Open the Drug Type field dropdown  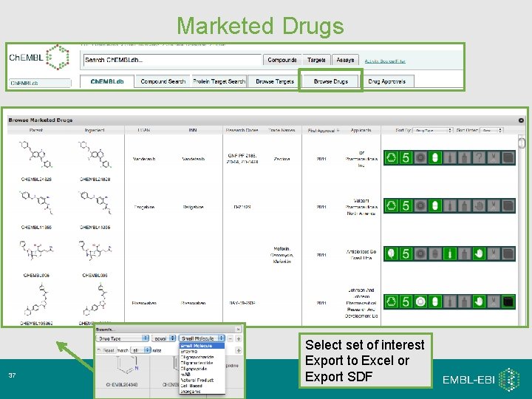click(123, 338)
